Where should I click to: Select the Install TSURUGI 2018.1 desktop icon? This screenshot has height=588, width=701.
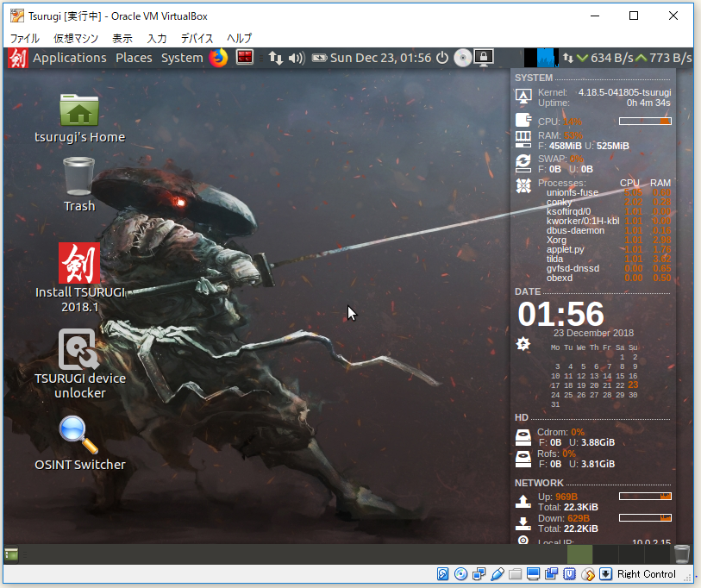[79, 278]
